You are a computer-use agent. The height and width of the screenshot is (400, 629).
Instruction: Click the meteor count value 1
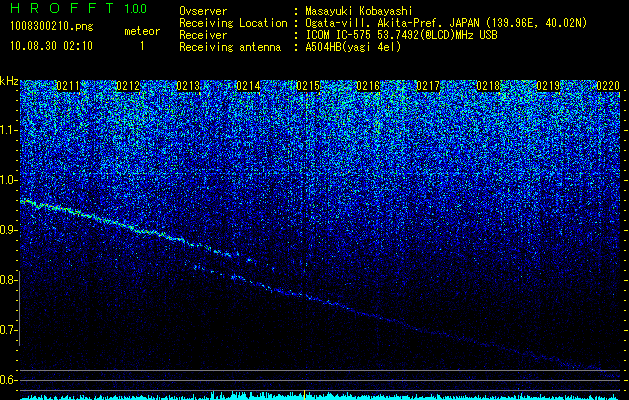pyautogui.click(x=142, y=46)
